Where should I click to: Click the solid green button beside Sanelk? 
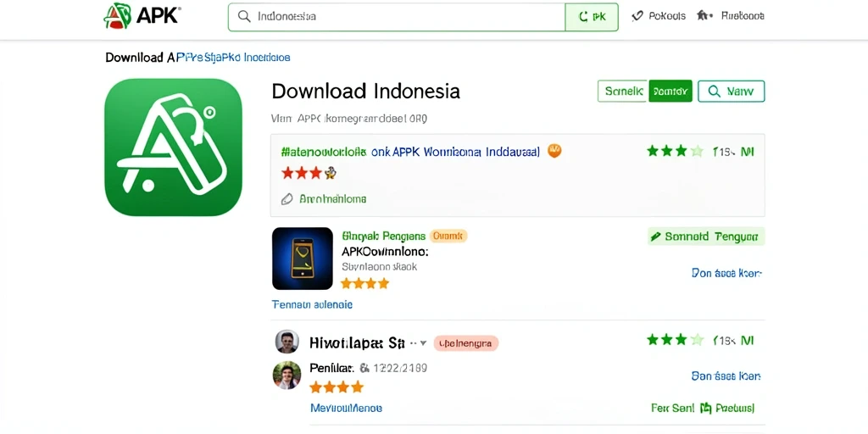click(x=670, y=92)
